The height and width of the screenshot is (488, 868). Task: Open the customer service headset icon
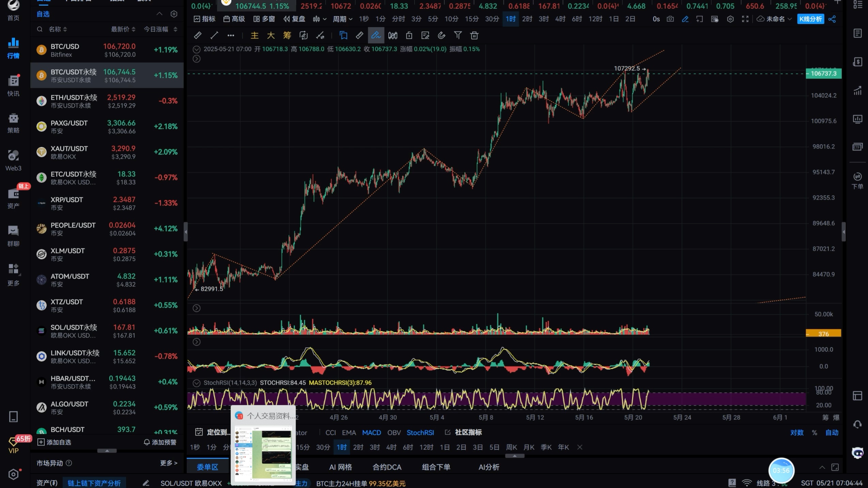[857, 424]
